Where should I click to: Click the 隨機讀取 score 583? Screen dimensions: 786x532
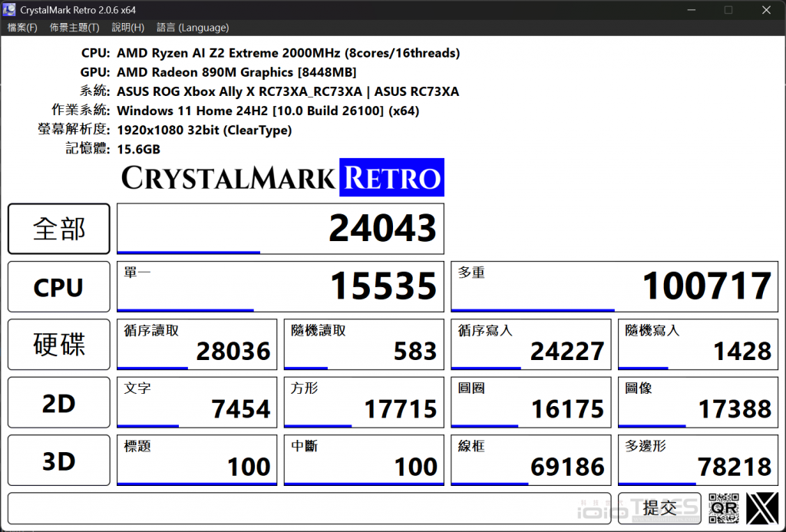click(364, 345)
